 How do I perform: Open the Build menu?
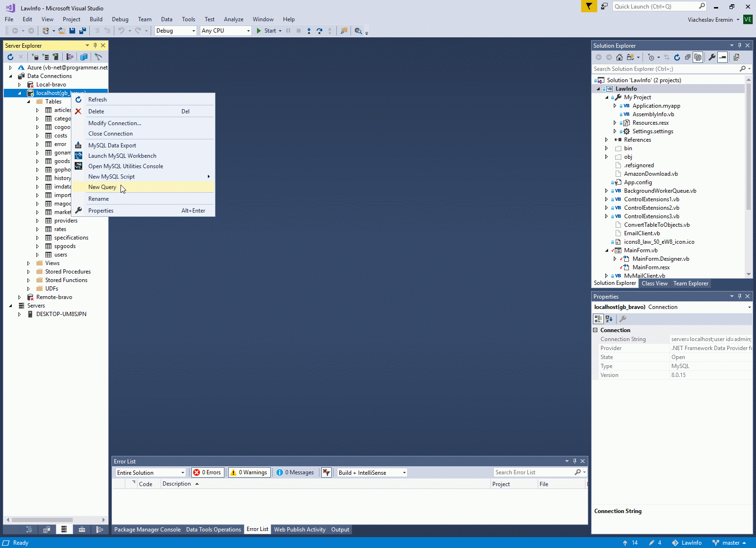click(96, 19)
